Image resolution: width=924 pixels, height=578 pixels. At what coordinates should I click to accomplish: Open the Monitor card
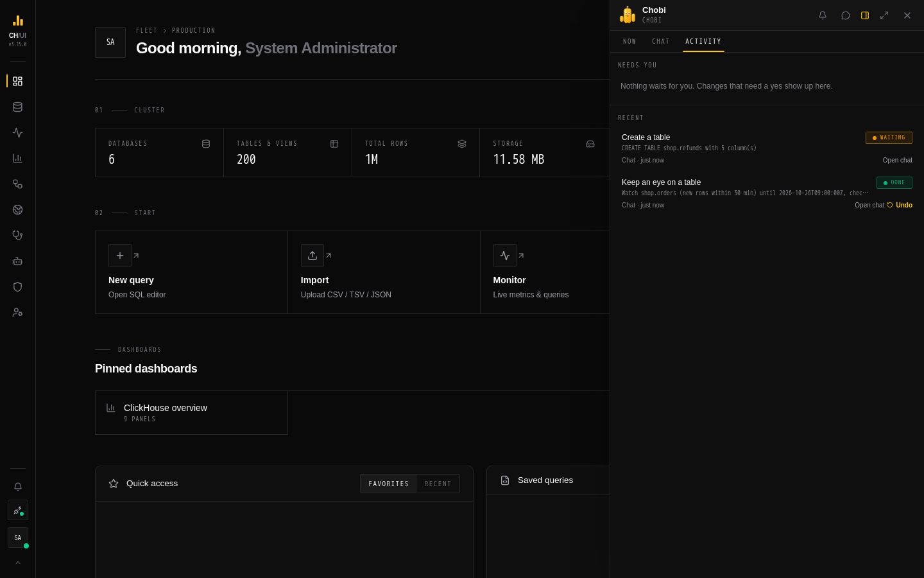click(x=545, y=272)
